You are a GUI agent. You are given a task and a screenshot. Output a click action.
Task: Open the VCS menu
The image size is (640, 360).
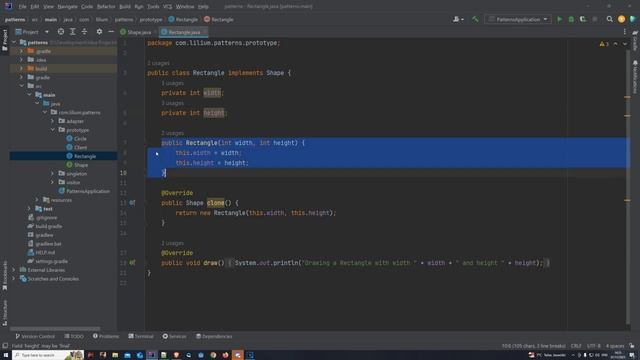pyautogui.click(x=167, y=7)
